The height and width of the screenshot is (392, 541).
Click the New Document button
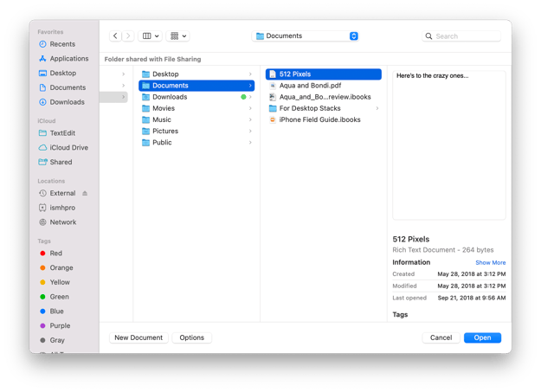tap(138, 337)
